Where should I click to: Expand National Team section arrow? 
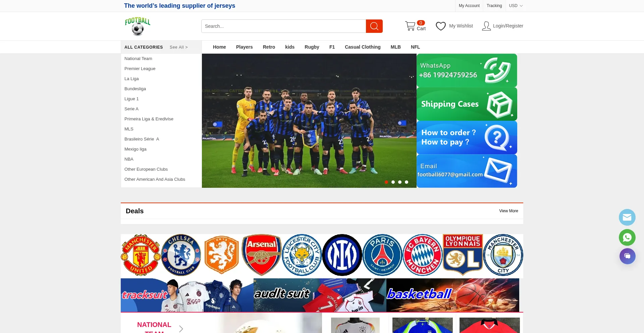tap(181, 329)
